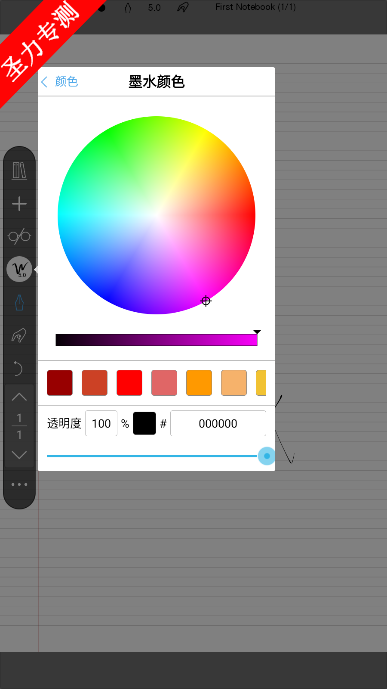The width and height of the screenshot is (387, 689).
Task: Pick the light peach color swatch
Action: [234, 383]
